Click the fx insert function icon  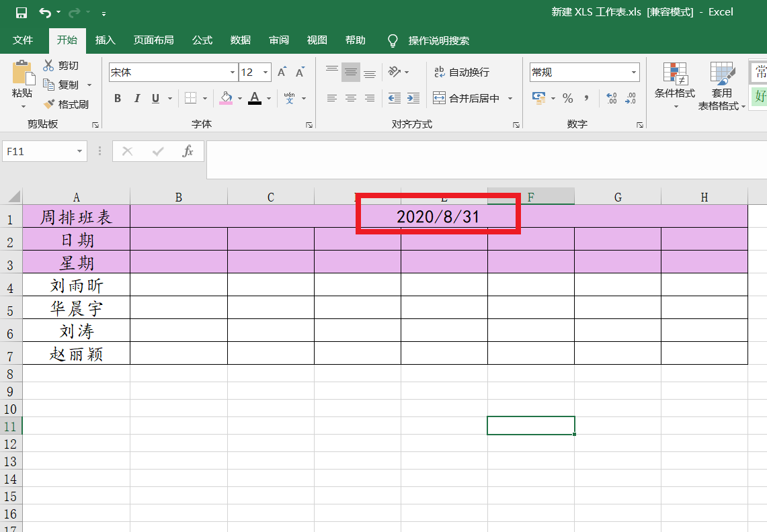pos(188,151)
